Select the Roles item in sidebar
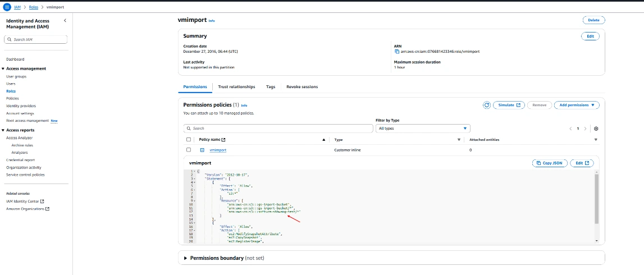The width and height of the screenshot is (644, 275). [x=11, y=91]
